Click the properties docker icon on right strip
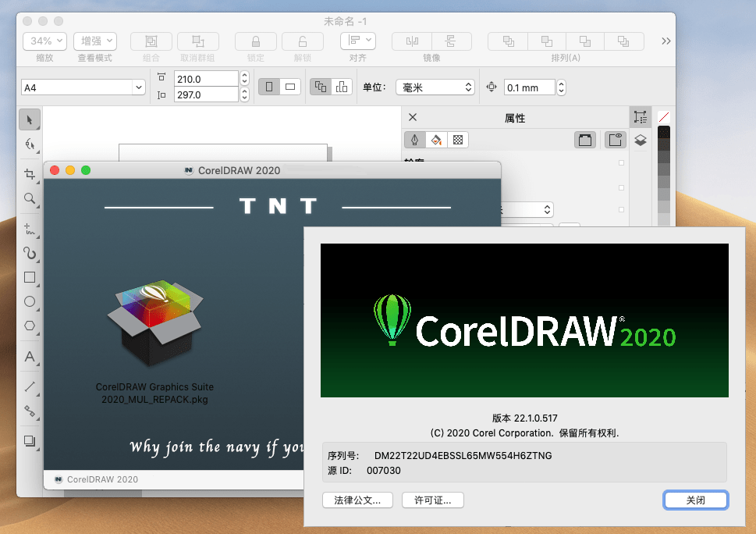Viewport: 756px width, 534px height. 641,117
